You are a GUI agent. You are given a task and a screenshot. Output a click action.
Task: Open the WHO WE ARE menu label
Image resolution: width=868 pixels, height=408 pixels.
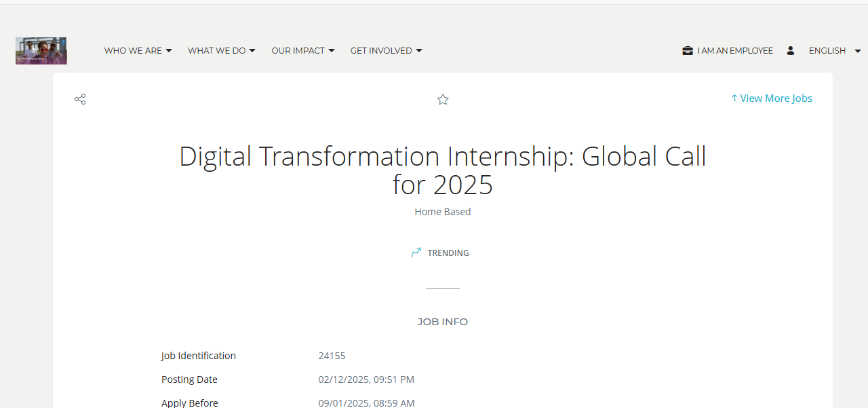pyautogui.click(x=133, y=51)
